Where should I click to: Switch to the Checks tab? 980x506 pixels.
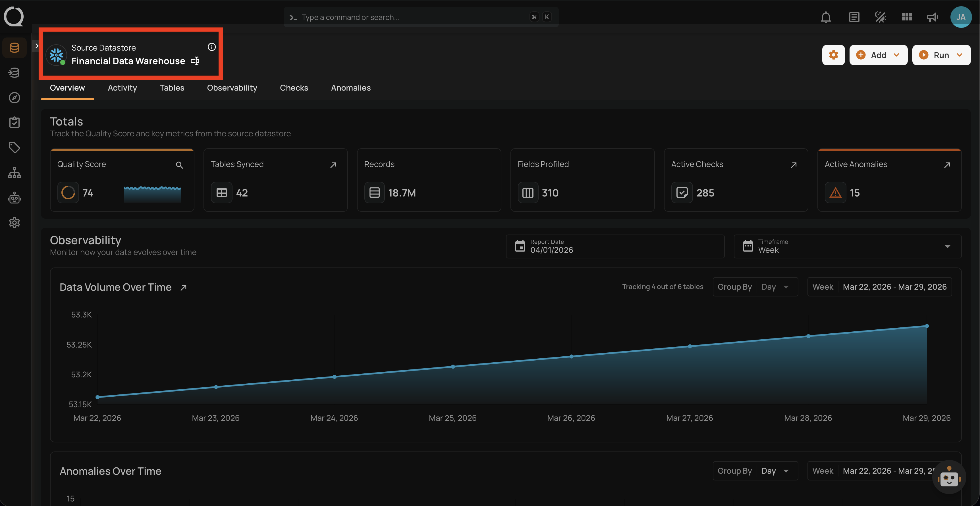pos(294,88)
